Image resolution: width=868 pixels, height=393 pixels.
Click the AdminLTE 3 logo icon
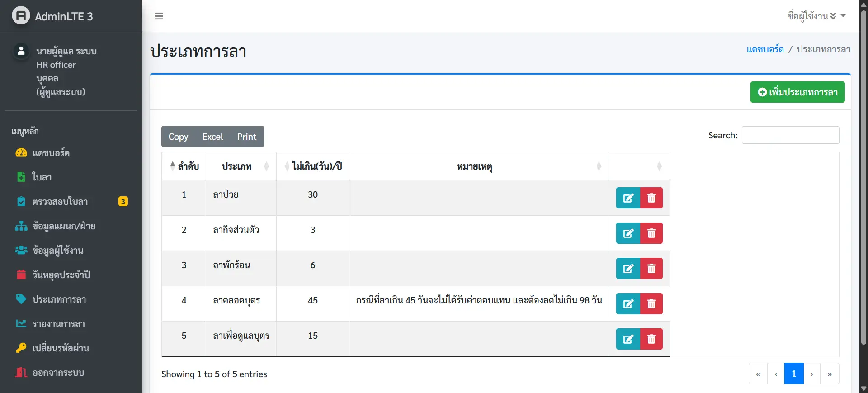(21, 16)
